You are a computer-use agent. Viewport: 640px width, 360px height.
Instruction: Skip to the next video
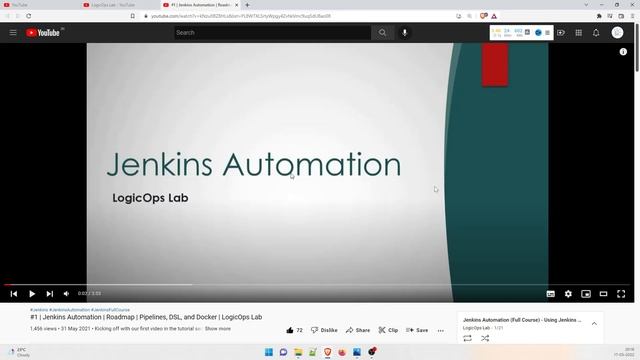tap(49, 293)
